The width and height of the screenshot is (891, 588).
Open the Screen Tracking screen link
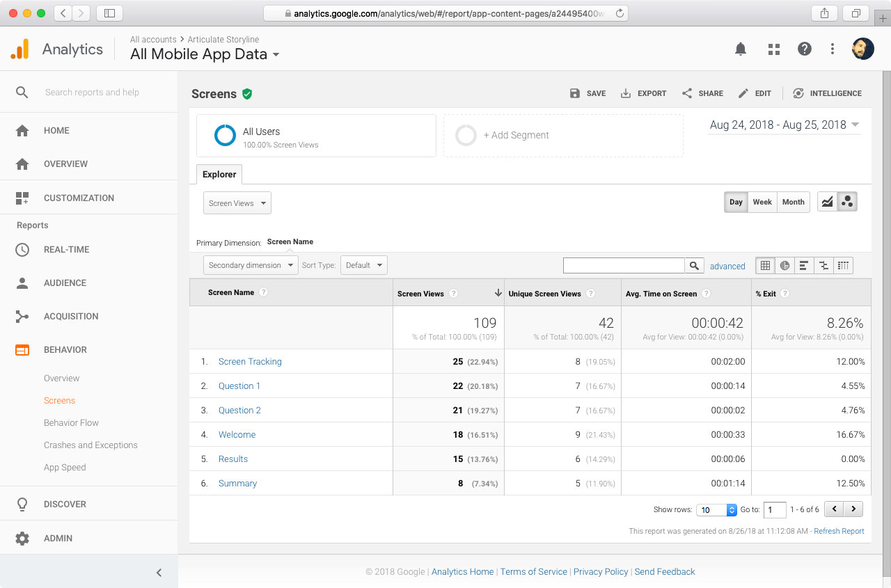[x=250, y=362]
